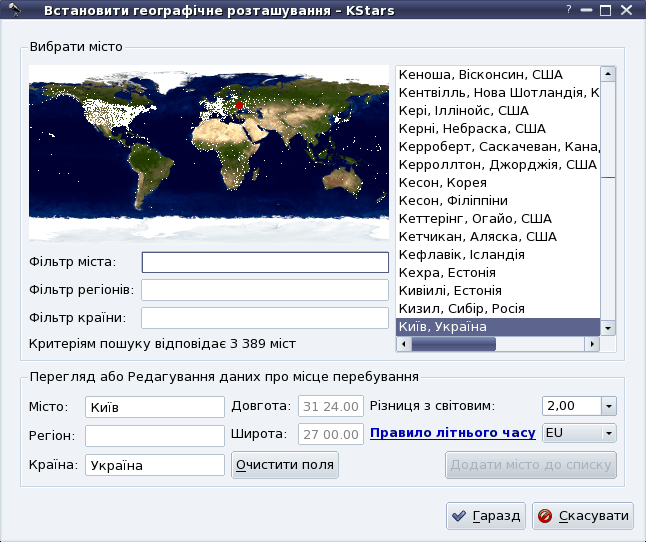
Task: Click the red crosshair marker on the world map
Action: pos(239,105)
